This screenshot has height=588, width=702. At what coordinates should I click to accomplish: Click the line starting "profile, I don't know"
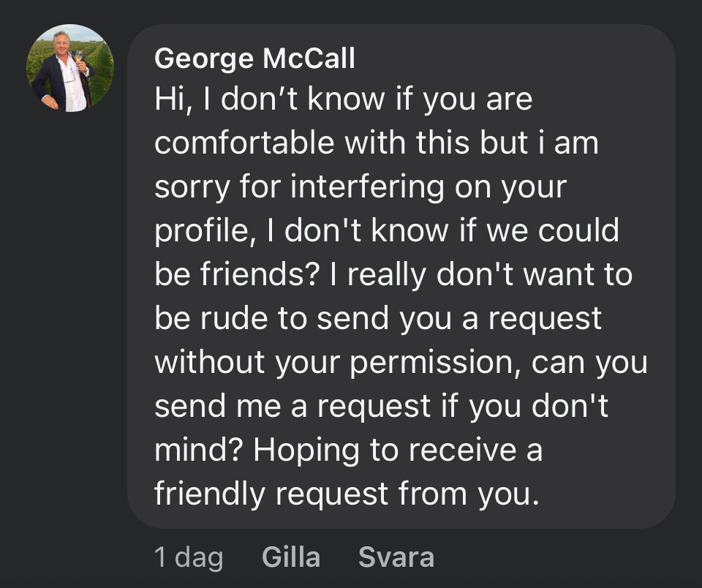386,231
